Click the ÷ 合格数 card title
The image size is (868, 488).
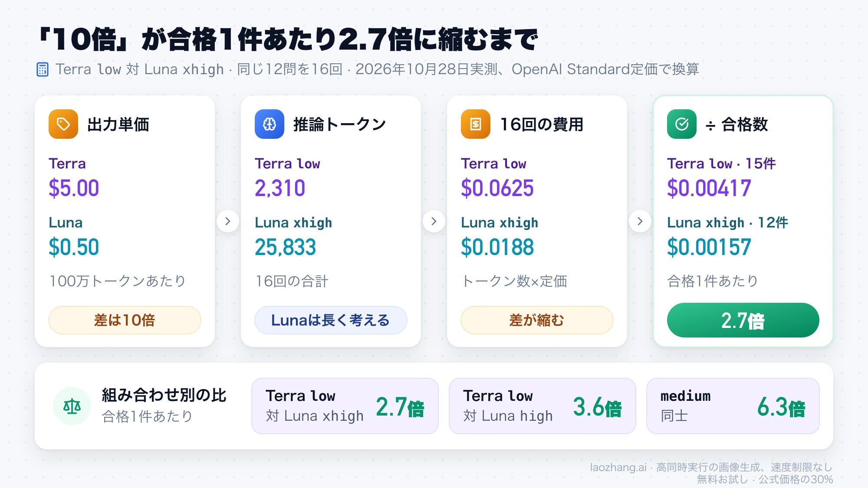click(x=737, y=124)
